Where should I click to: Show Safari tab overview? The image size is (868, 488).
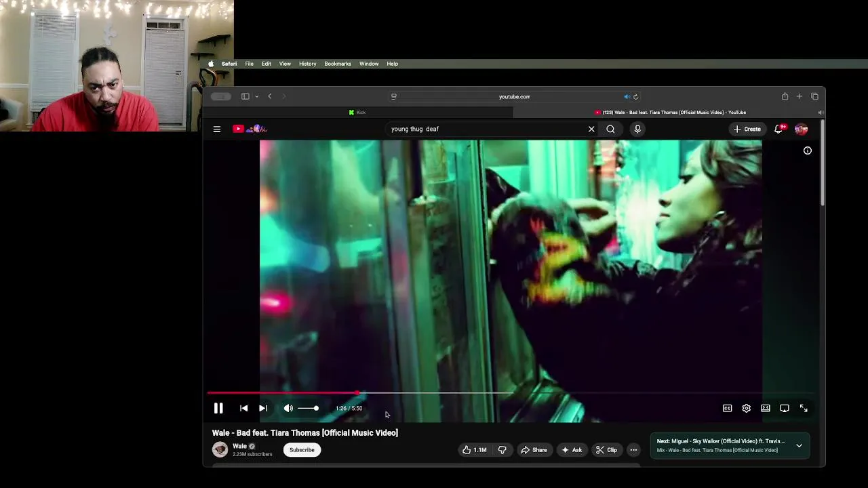coord(814,96)
